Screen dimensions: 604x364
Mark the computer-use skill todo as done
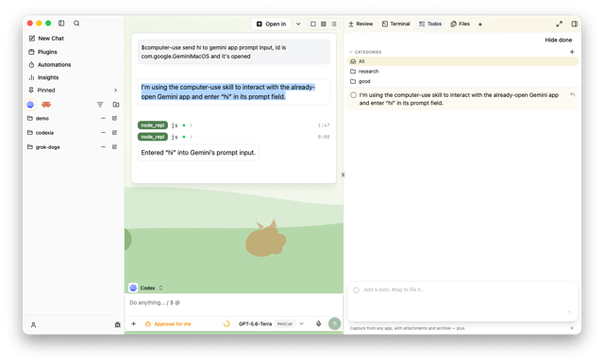353,94
